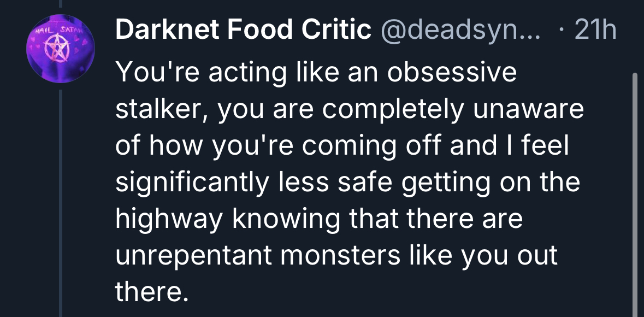Image resolution: width=644 pixels, height=317 pixels.
Task: Click the tweet line starting "You're acting"
Action: [316, 73]
